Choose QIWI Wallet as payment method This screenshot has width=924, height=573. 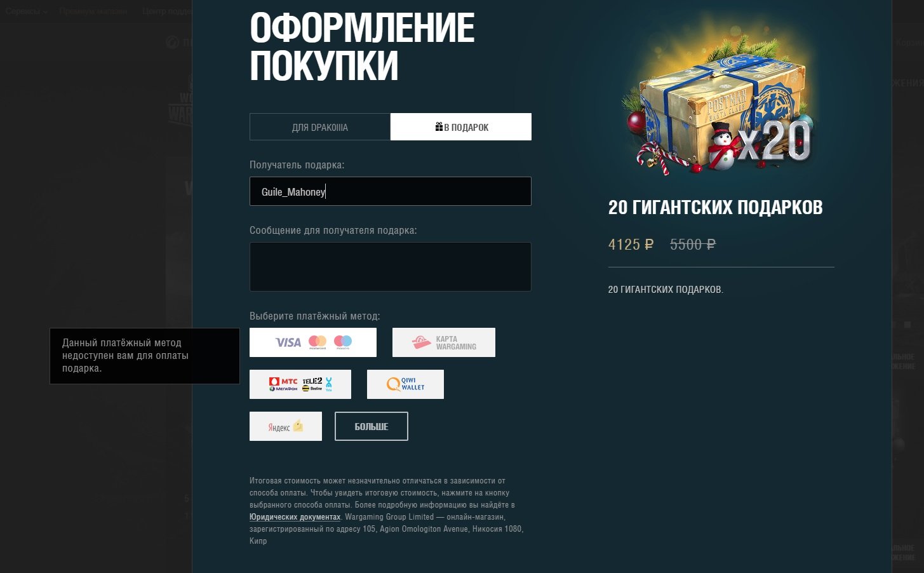tap(405, 384)
